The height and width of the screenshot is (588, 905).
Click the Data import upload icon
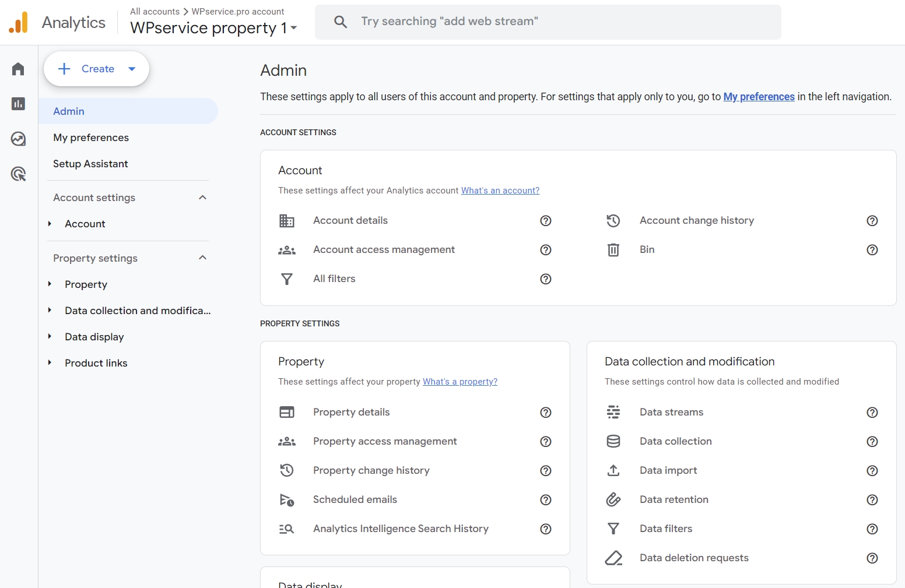613,471
